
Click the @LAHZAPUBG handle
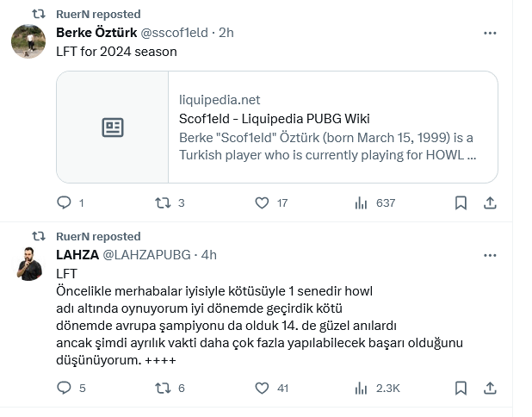(x=146, y=255)
